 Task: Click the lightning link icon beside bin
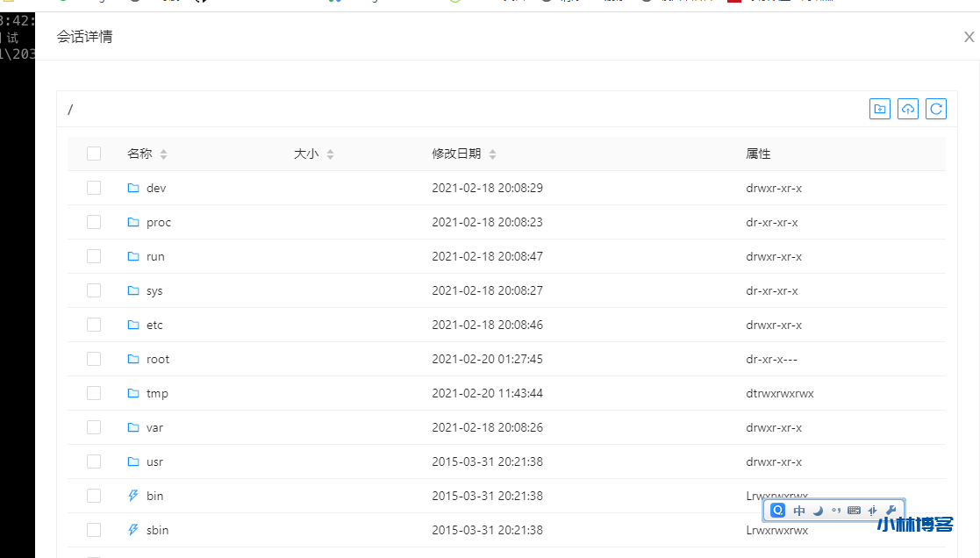point(133,496)
